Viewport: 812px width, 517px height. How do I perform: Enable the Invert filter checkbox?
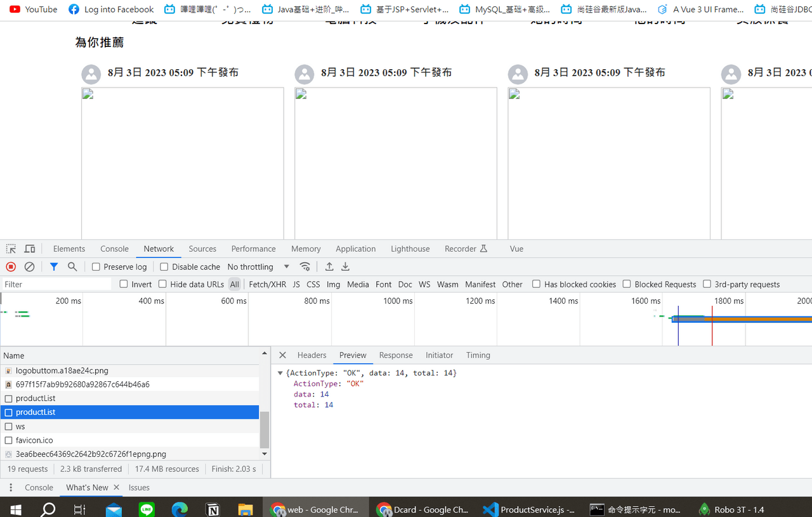pos(124,284)
